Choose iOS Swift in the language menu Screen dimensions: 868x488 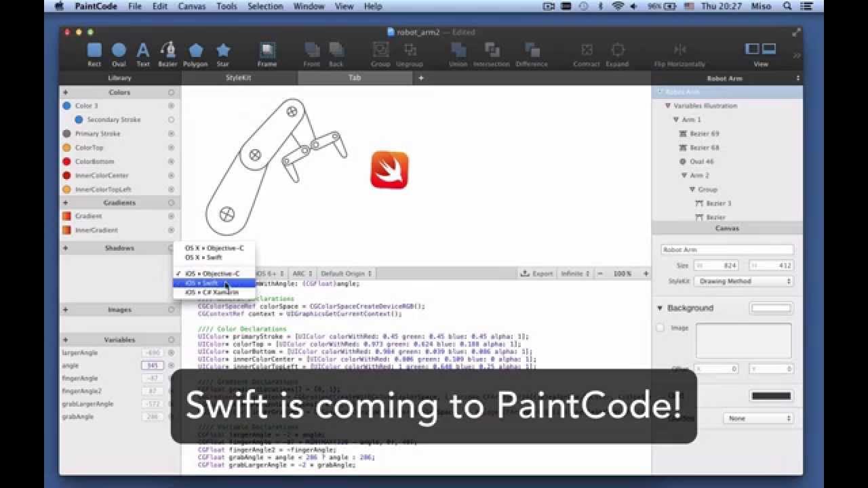point(214,283)
